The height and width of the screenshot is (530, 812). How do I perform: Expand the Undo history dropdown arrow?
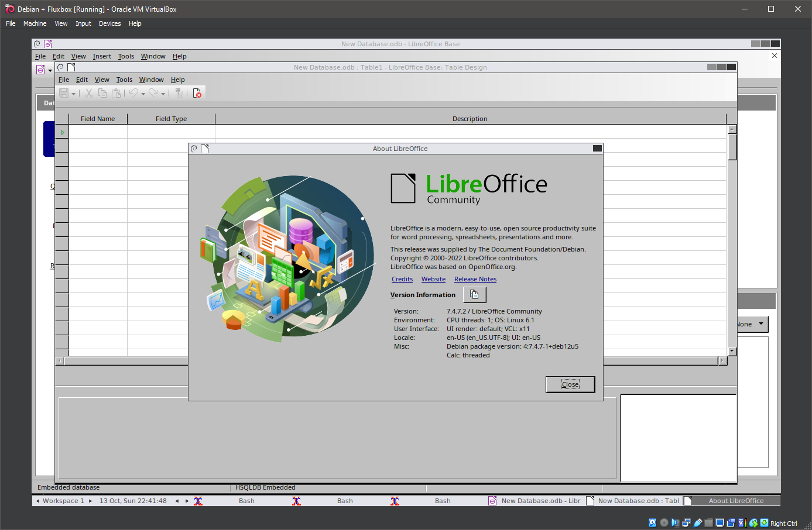point(143,94)
